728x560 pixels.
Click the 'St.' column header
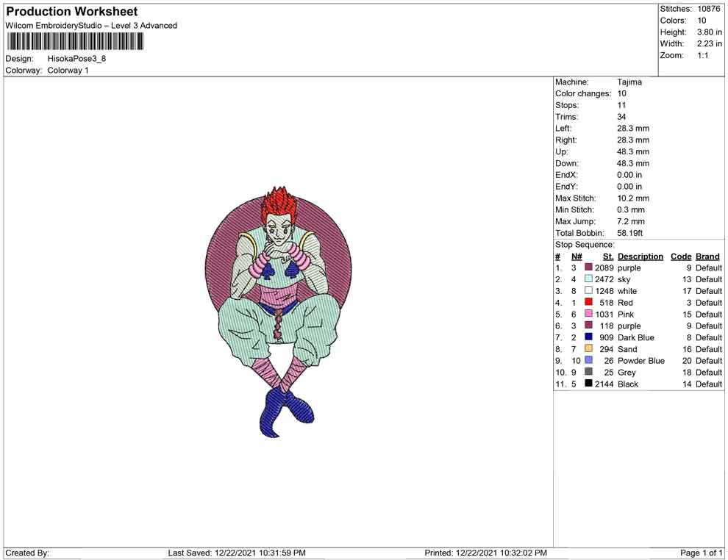608,256
